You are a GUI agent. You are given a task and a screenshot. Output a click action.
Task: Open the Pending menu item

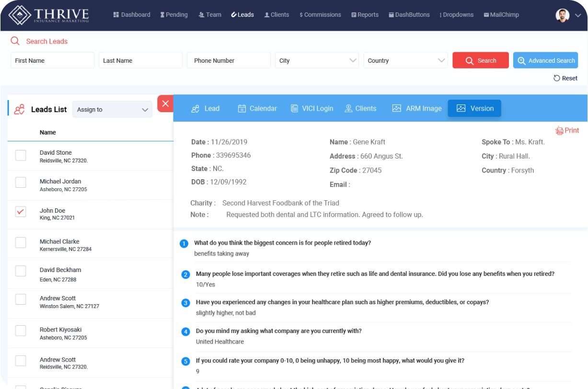[174, 15]
